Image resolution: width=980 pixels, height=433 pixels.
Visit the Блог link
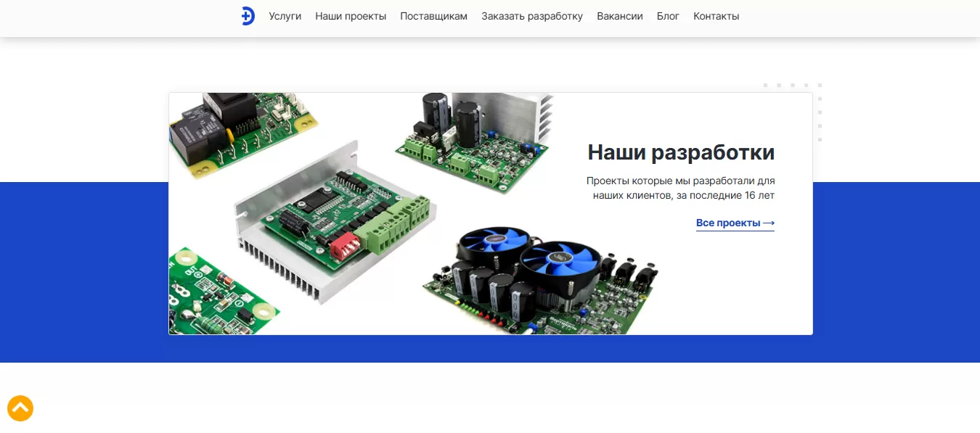[669, 16]
